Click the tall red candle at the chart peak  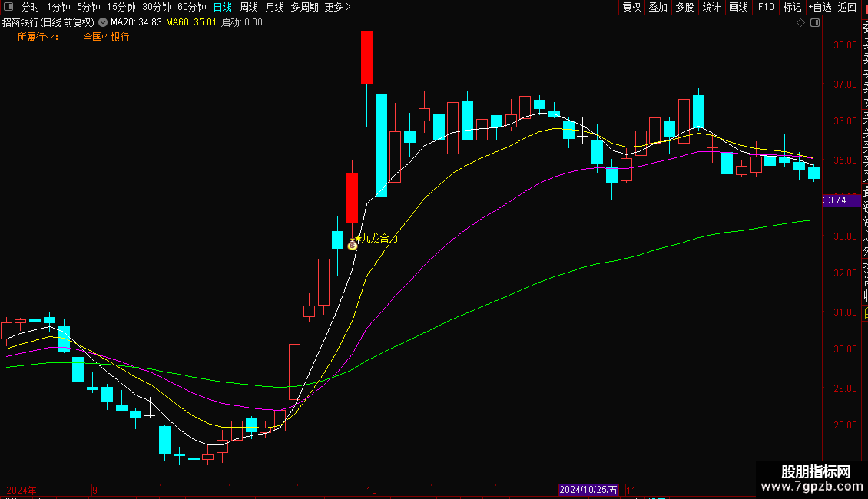[x=366, y=57]
